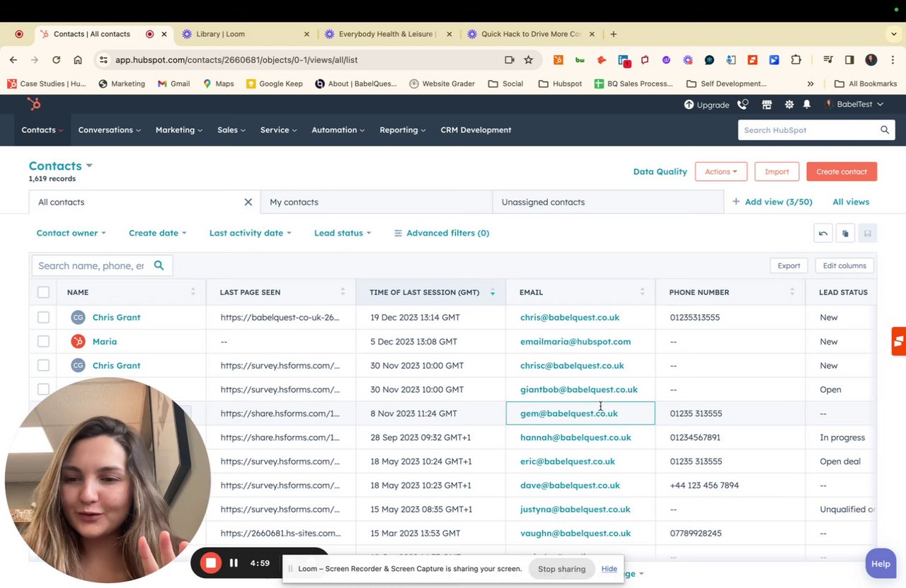
Task: Toggle the select-all checkbox in table header
Action: 43,292
